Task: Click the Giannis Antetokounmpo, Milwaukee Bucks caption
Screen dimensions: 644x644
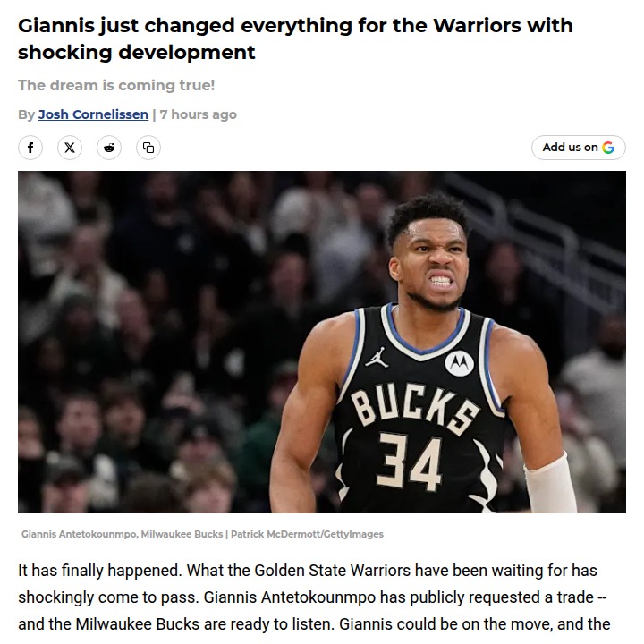Action: pos(122,534)
